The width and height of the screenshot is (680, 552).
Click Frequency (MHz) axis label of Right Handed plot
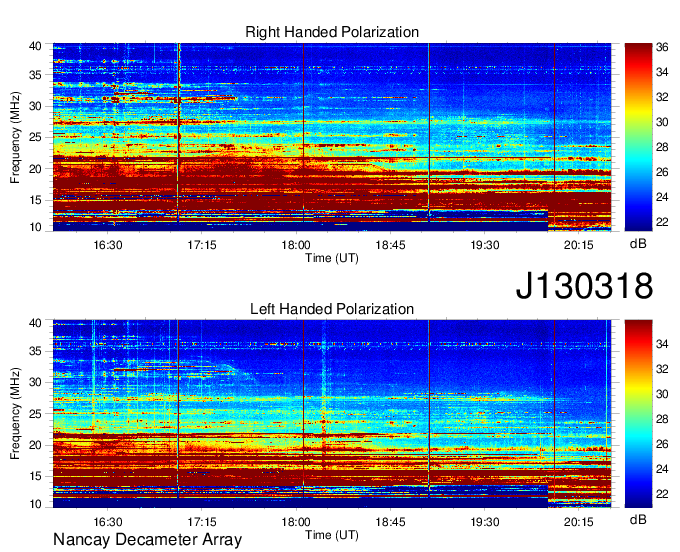click(x=15, y=137)
